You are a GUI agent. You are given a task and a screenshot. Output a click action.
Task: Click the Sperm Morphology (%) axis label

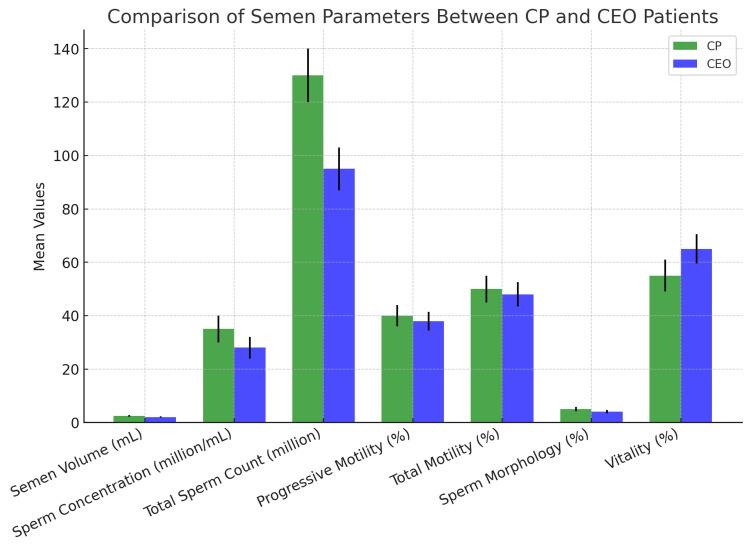tap(513, 466)
